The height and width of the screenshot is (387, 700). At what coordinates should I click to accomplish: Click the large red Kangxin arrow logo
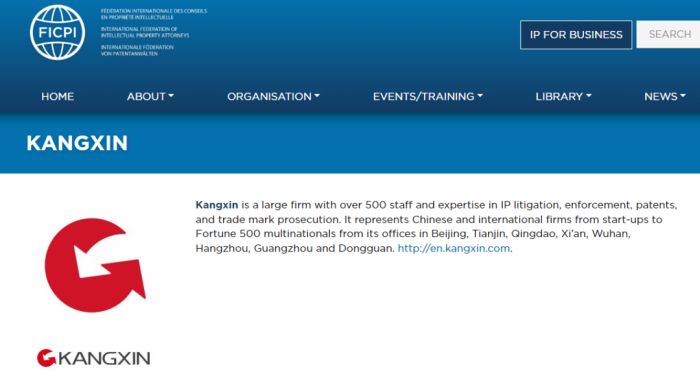click(95, 265)
